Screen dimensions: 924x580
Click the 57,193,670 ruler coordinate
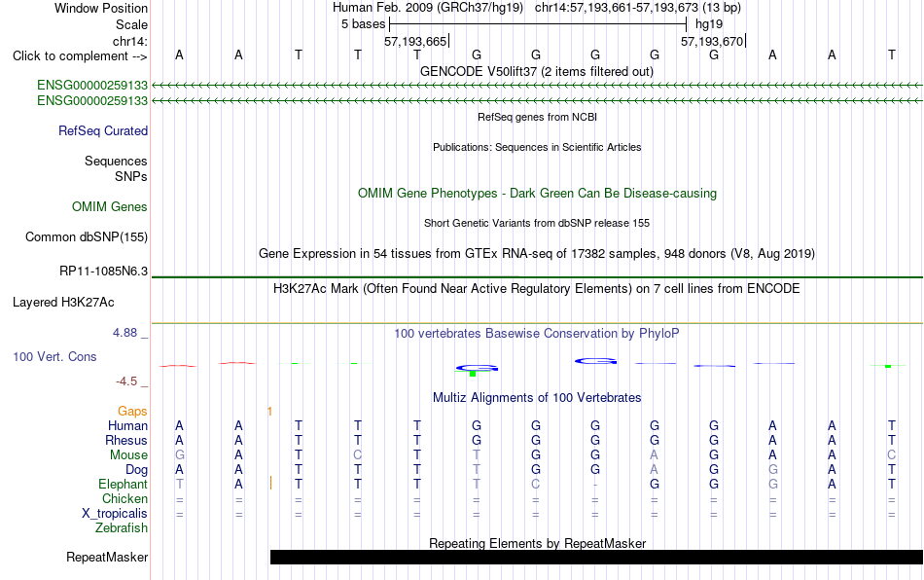coord(712,41)
